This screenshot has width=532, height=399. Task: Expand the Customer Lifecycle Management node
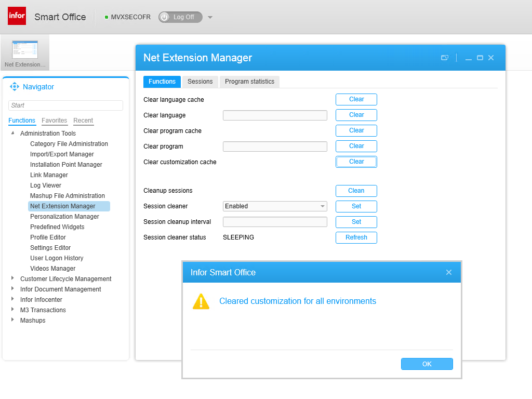click(13, 278)
